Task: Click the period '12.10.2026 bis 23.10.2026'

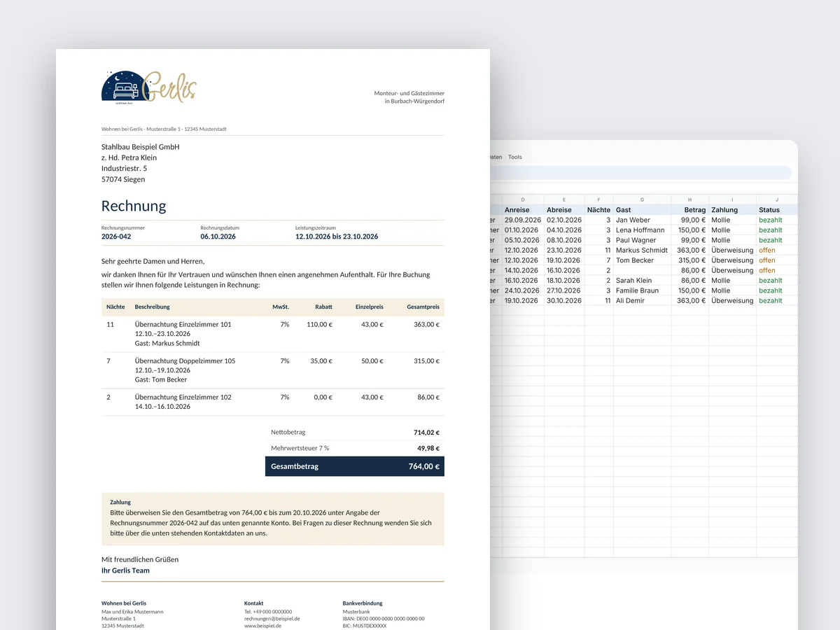Action: pos(337,237)
